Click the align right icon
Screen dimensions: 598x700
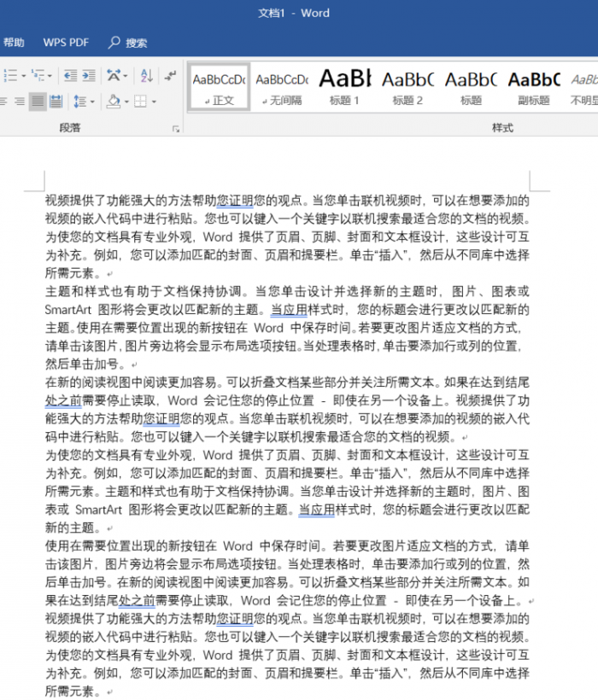19,102
